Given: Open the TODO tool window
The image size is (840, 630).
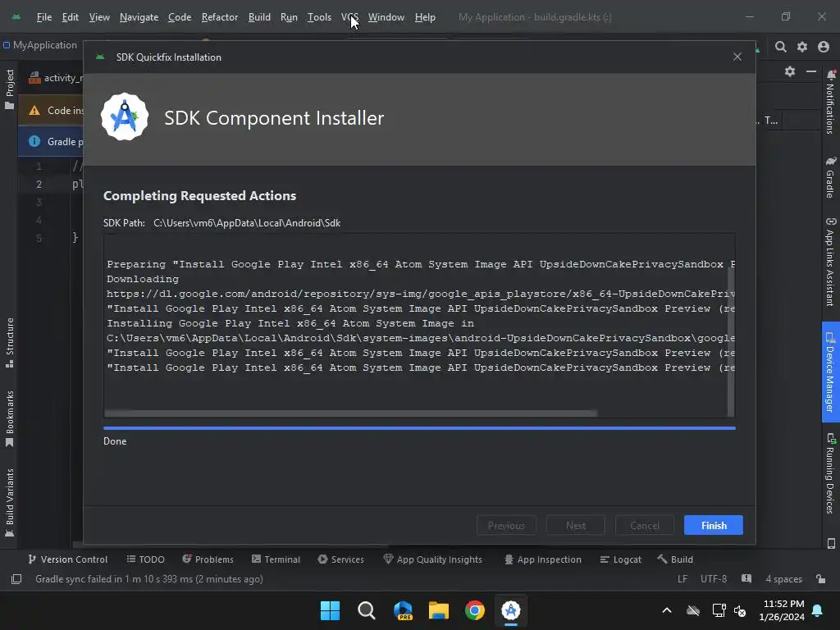Looking at the screenshot, I should [x=146, y=559].
